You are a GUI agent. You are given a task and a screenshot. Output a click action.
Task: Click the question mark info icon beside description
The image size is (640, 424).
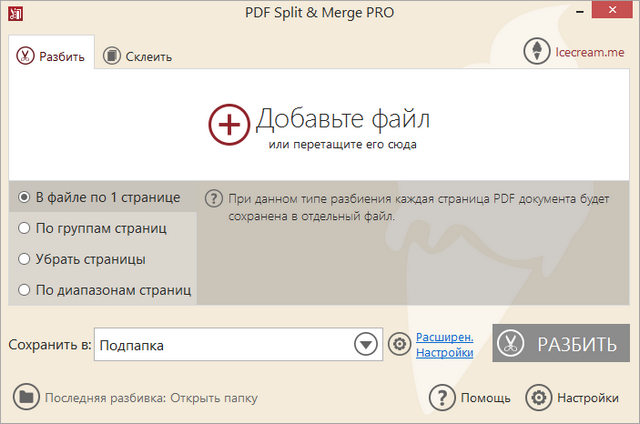click(x=212, y=198)
